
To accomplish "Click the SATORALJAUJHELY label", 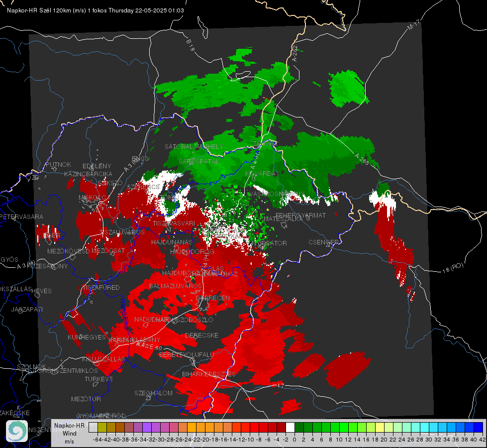I will coord(194,146).
